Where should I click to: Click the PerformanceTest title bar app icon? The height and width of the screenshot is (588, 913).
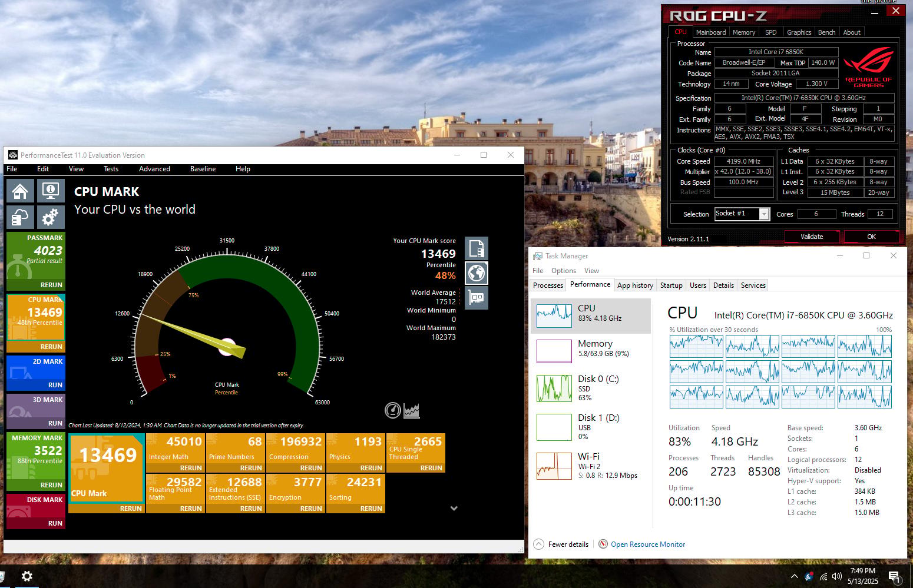[x=13, y=155]
